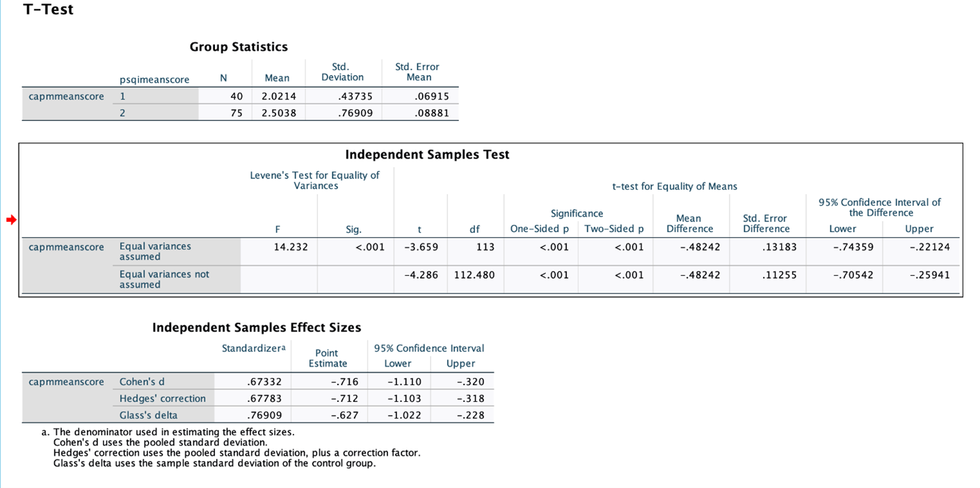980x488 pixels.
Task: Select Levene's Test for Equality of Variances header
Action: tap(315, 180)
